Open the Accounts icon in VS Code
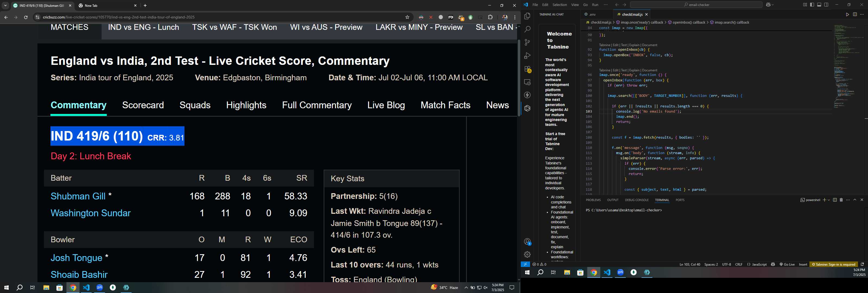The height and width of the screenshot is (293, 868). [527, 242]
